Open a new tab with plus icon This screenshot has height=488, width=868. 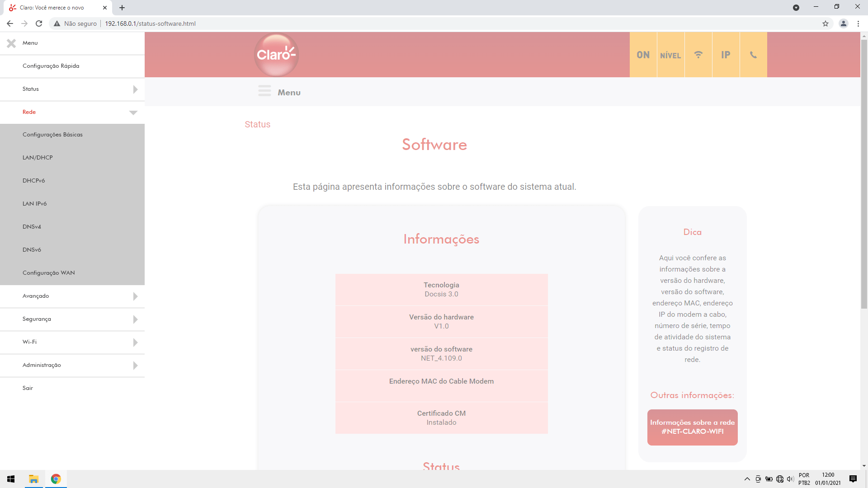[122, 8]
